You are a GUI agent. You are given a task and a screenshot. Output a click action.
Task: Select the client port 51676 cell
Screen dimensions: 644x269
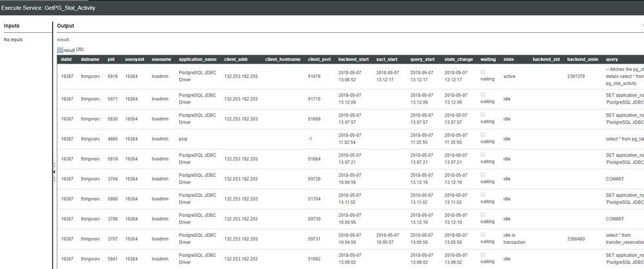pos(314,77)
